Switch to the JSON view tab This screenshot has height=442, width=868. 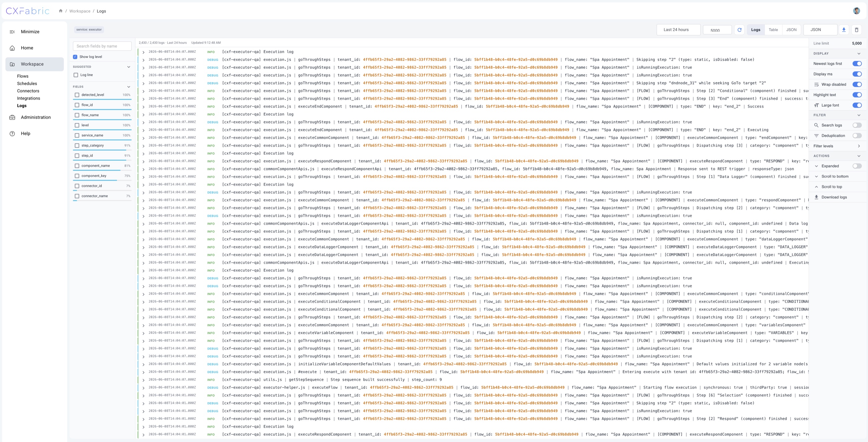tap(791, 30)
